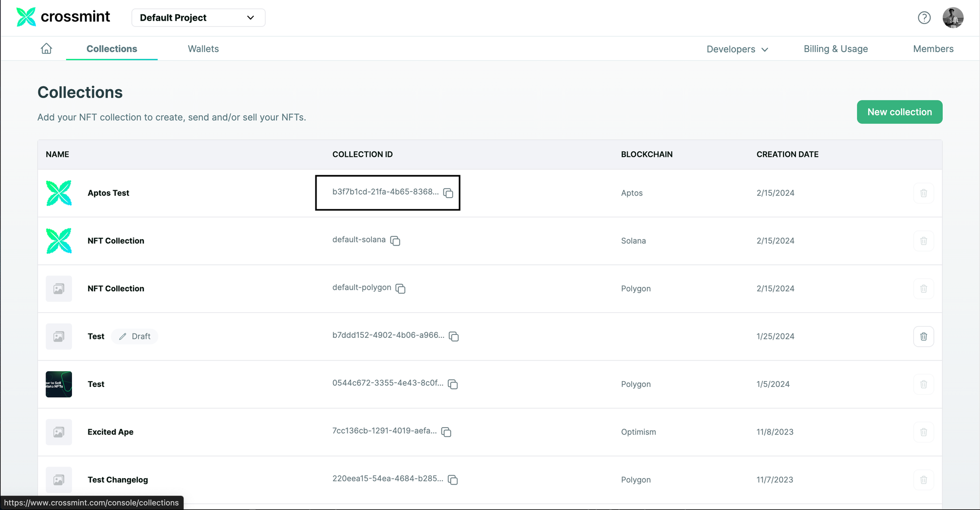Open the Solana NFT Collection thumbnail
Screen dimensions: 980x510
pos(59,241)
